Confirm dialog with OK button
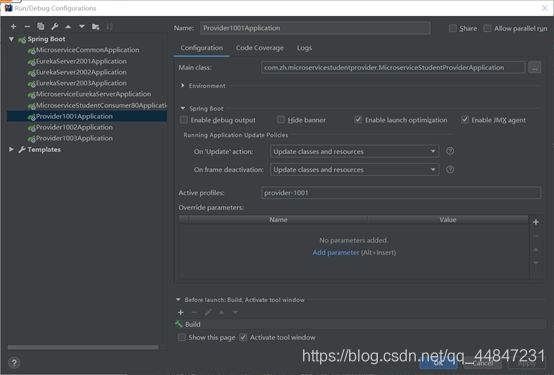Viewport: 554px width, 375px height. click(x=438, y=363)
